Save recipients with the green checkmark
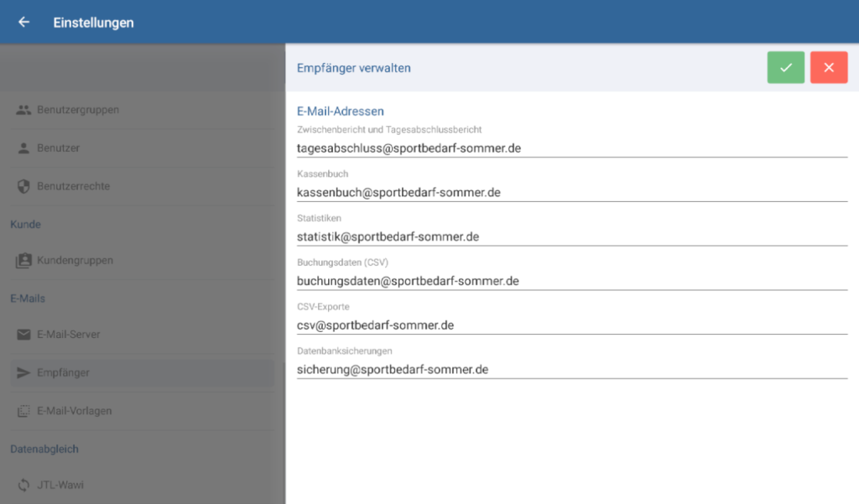 point(785,67)
